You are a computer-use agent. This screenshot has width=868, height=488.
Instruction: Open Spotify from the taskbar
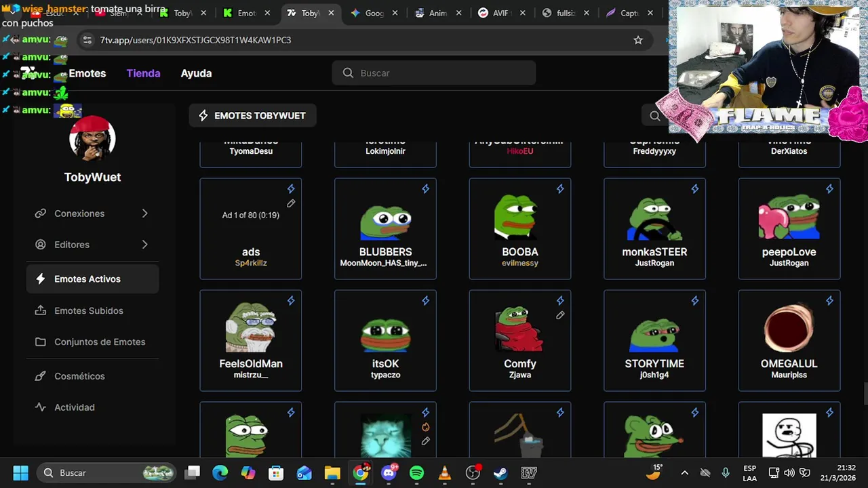[416, 473]
